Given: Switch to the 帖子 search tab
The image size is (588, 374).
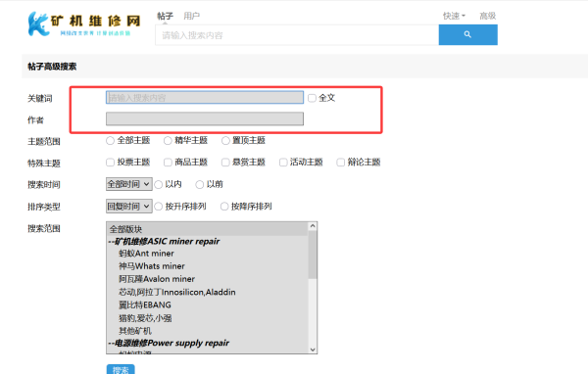Looking at the screenshot, I should coord(165,16).
